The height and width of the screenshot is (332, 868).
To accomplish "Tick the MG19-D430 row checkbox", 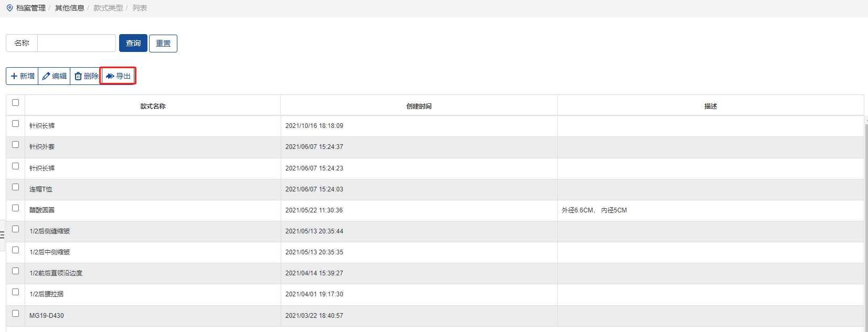I will pyautogui.click(x=15, y=313).
